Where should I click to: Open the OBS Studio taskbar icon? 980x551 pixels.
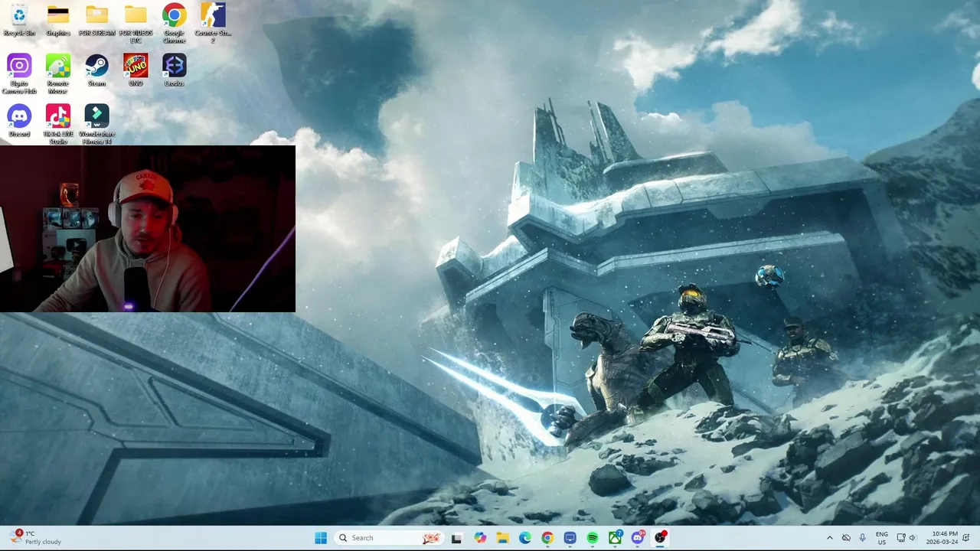661,538
